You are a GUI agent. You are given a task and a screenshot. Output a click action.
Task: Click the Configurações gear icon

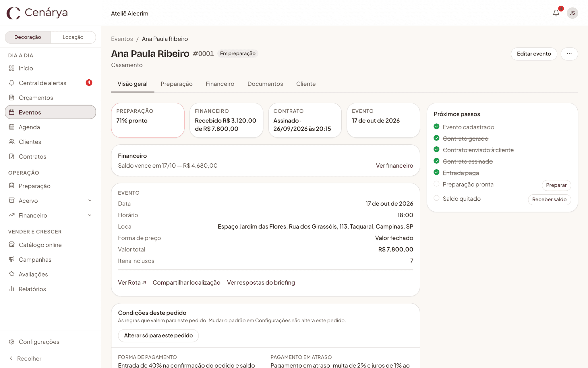(11, 342)
